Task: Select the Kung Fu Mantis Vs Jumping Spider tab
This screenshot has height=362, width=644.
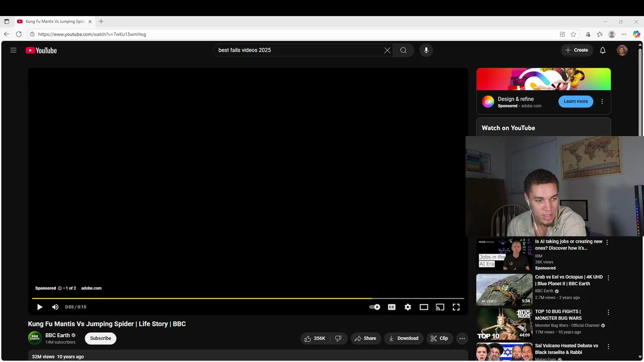Action: tap(54, 22)
